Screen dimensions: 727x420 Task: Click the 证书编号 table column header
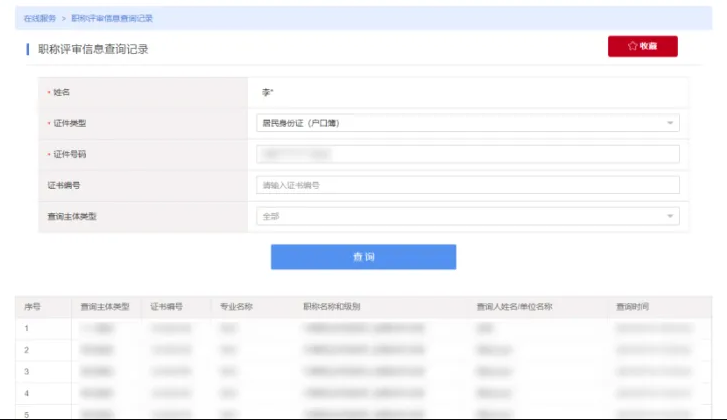(166, 307)
